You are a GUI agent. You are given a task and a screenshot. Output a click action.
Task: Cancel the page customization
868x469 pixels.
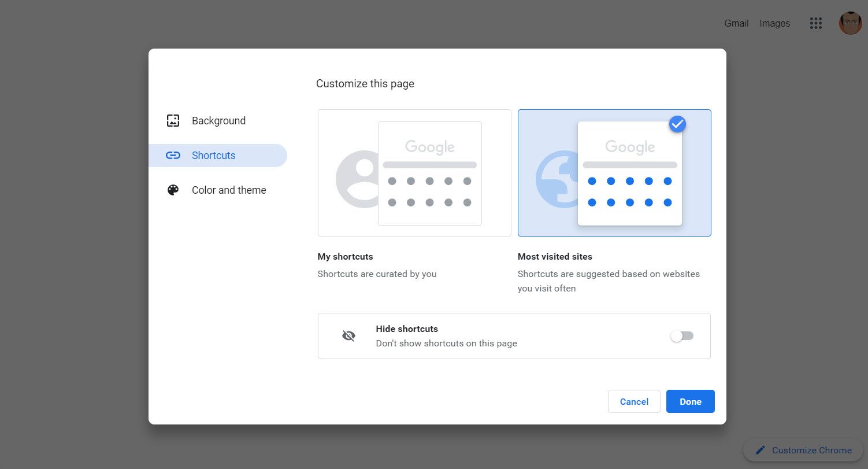click(634, 401)
